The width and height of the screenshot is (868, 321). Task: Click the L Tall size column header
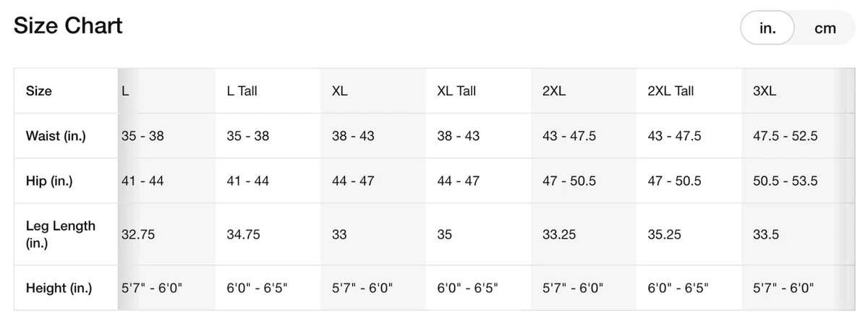point(242,91)
